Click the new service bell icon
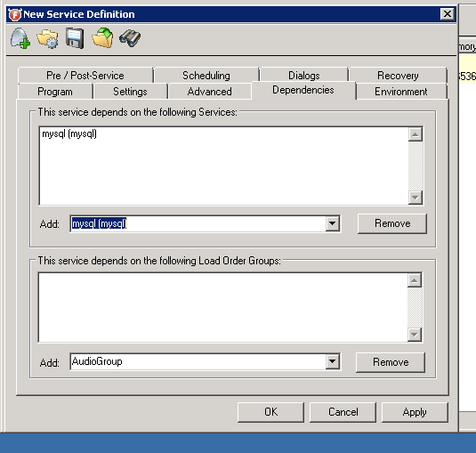 20,38
